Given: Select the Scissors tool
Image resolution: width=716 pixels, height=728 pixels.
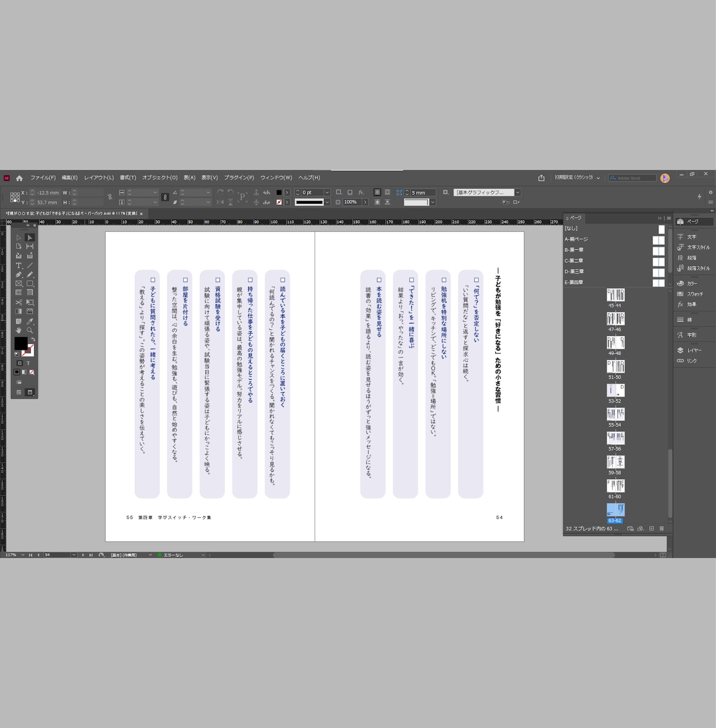Looking at the screenshot, I should (x=19, y=302).
